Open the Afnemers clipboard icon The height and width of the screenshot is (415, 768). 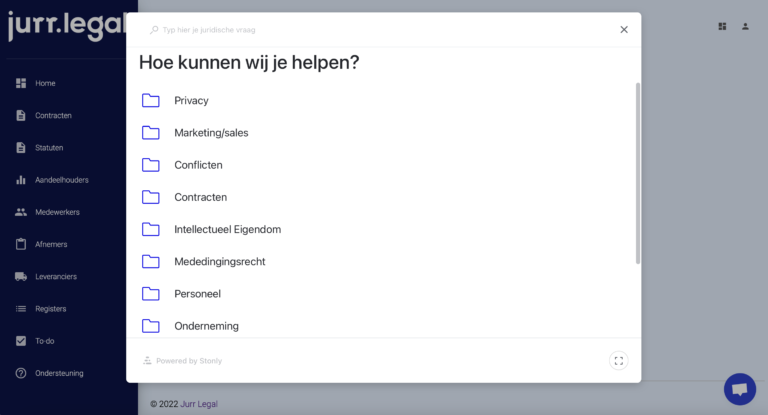(x=21, y=244)
